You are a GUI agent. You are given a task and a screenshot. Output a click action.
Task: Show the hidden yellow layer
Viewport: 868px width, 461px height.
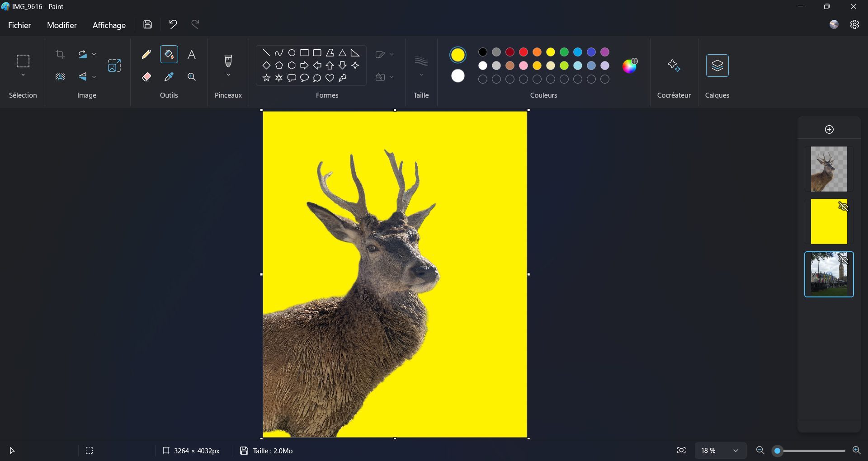tap(843, 207)
